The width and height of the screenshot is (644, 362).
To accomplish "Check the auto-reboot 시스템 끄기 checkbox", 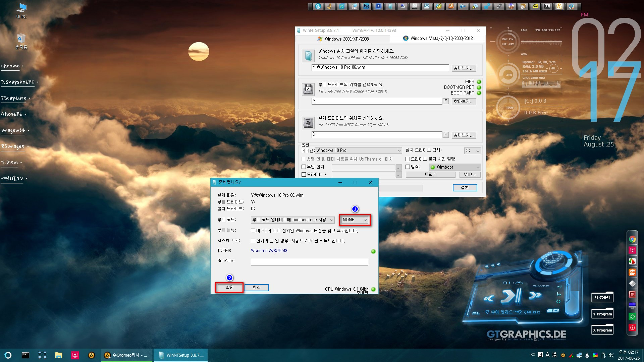I will [x=253, y=241].
